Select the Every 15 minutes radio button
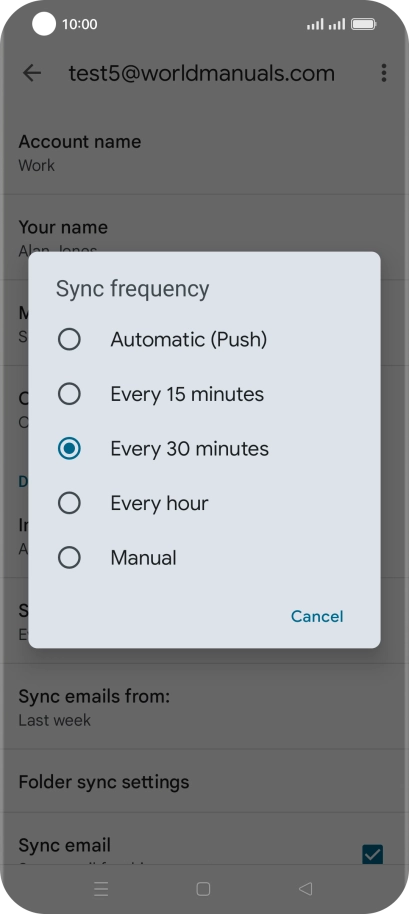 click(x=69, y=394)
